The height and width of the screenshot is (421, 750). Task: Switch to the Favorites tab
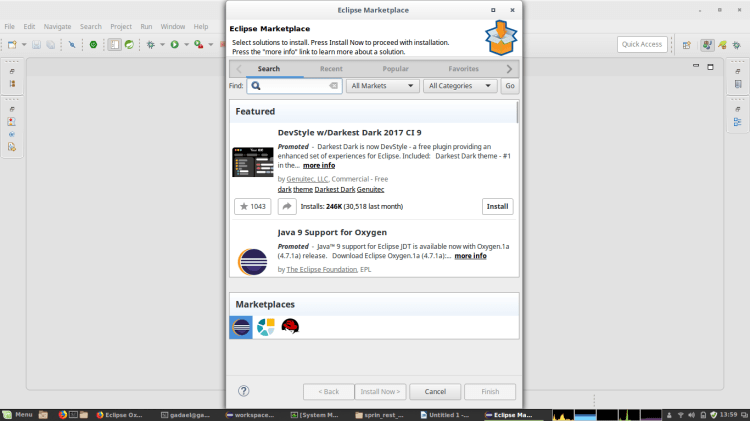point(463,69)
